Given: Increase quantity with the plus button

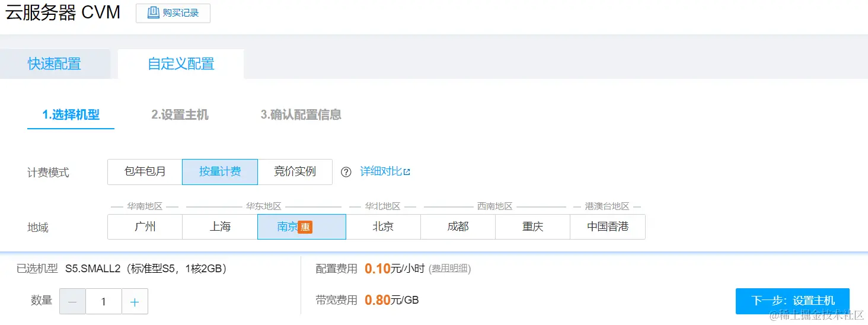Looking at the screenshot, I should pos(135,302).
